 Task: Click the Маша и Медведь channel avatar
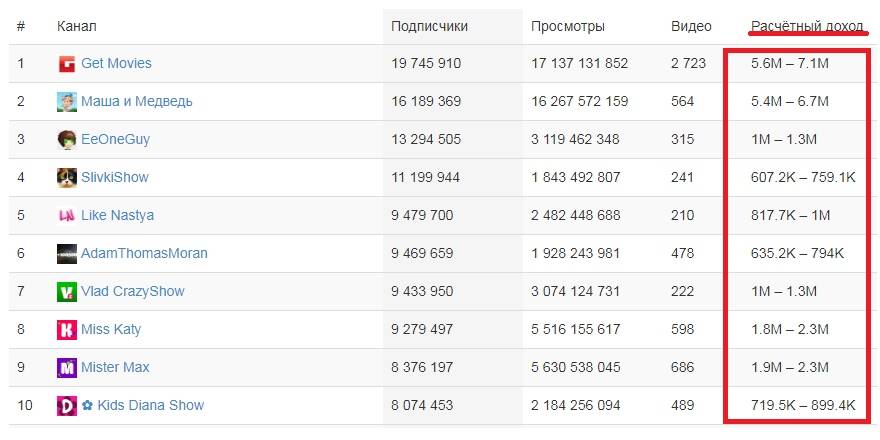point(67,102)
